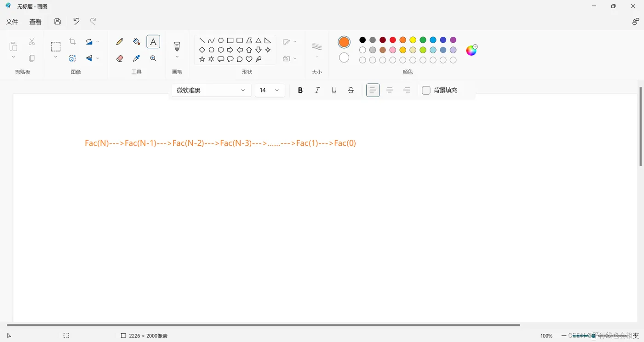
Task: Select the five-point star shape
Action: point(202,59)
